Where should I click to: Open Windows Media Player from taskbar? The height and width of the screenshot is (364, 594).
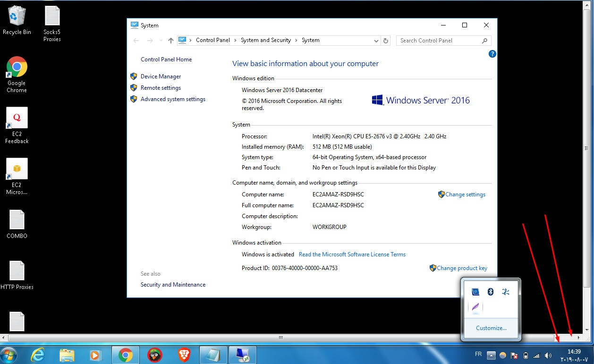(96, 355)
